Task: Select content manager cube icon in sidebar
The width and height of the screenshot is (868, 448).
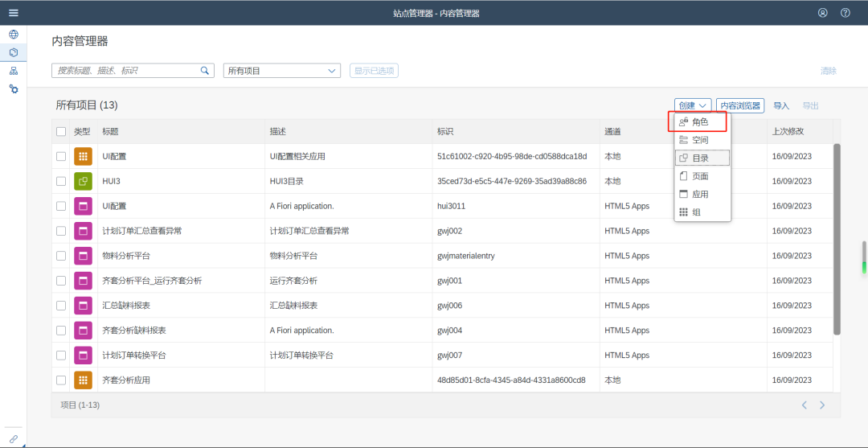Action: pos(14,52)
